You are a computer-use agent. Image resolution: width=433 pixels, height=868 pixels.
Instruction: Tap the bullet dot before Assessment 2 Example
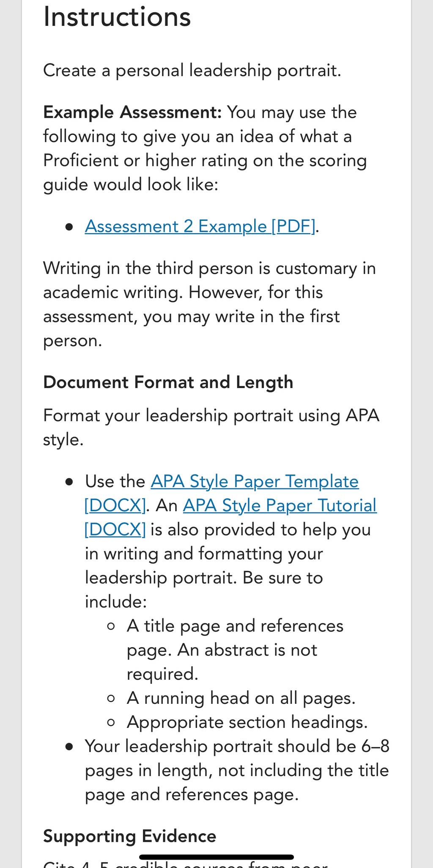[x=70, y=227]
